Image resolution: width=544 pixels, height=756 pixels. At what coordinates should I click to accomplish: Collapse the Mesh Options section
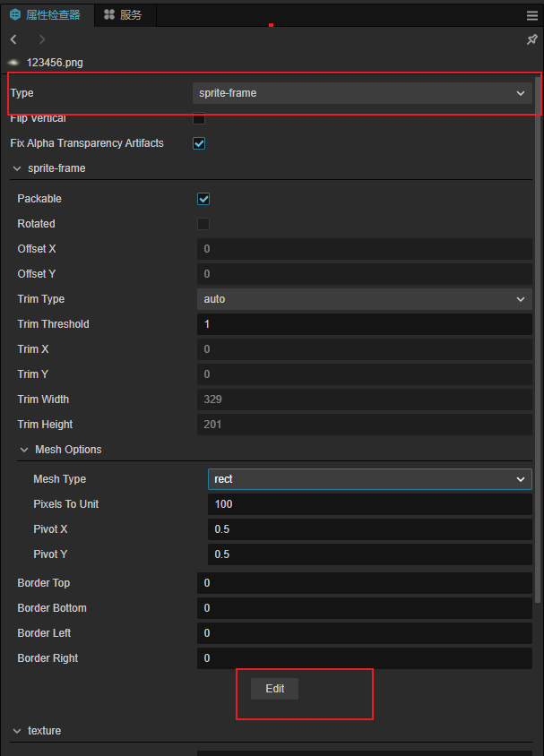24,450
